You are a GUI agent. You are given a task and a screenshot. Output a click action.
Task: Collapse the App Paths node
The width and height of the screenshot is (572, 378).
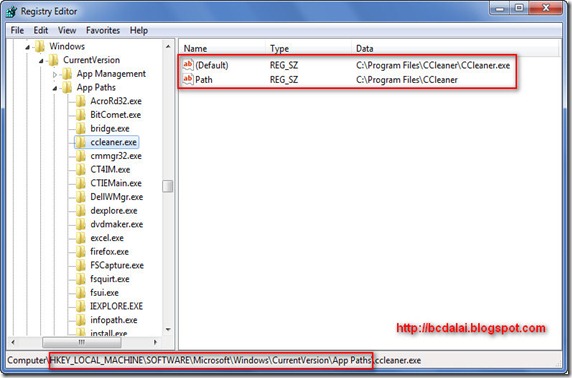click(55, 88)
